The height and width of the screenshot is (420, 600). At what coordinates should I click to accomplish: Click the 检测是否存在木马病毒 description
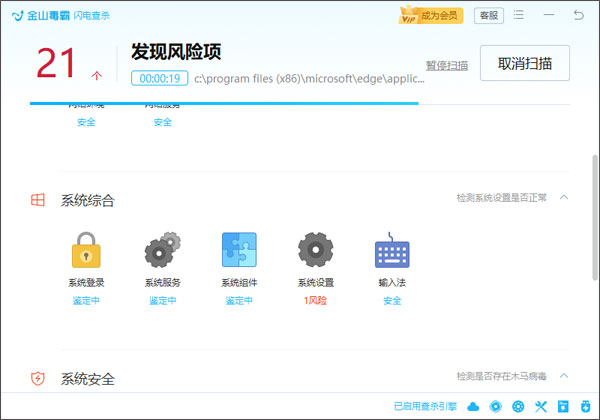pyautogui.click(x=501, y=376)
